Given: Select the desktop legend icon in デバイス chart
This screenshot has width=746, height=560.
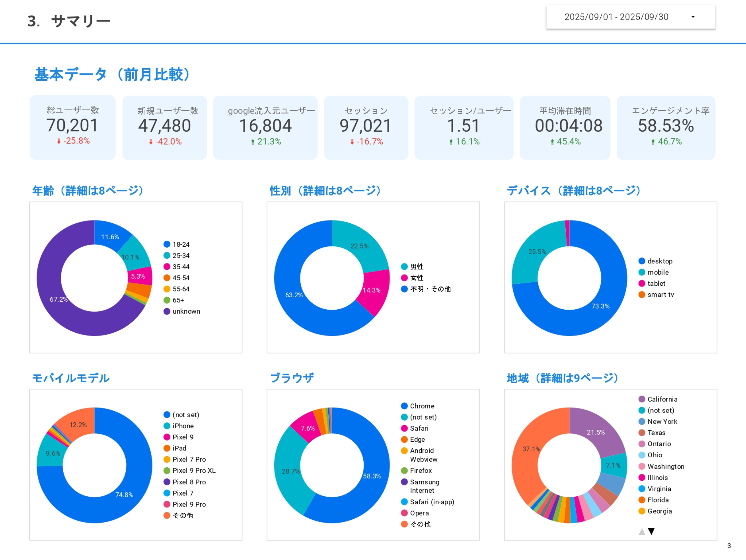Looking at the screenshot, I should click(x=642, y=261).
